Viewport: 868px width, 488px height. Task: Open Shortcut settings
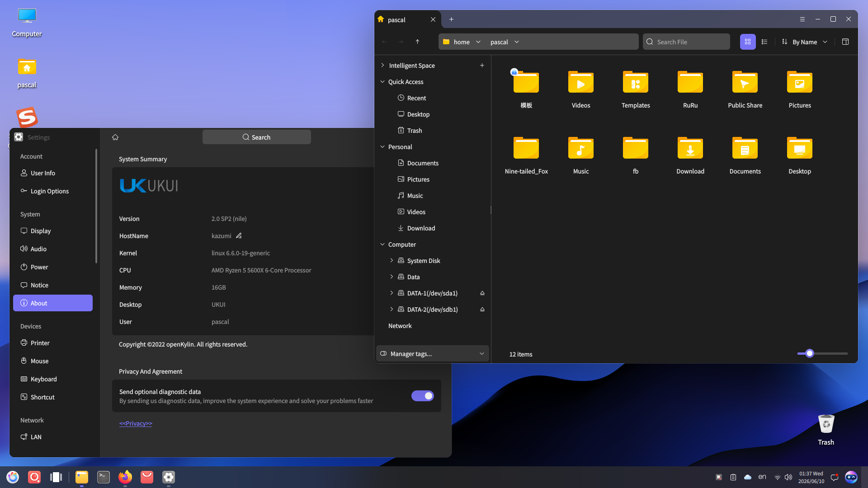[53, 397]
